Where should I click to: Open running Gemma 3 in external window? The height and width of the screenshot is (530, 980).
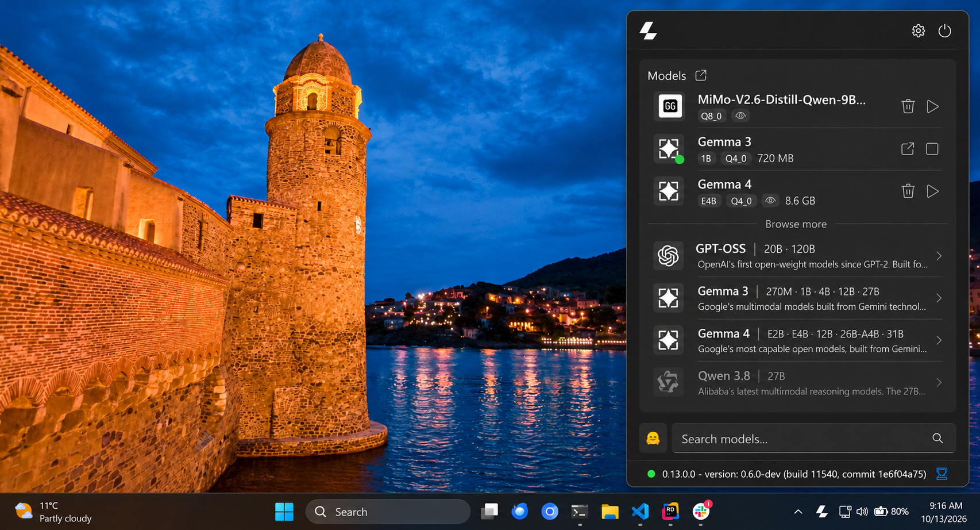click(x=908, y=149)
